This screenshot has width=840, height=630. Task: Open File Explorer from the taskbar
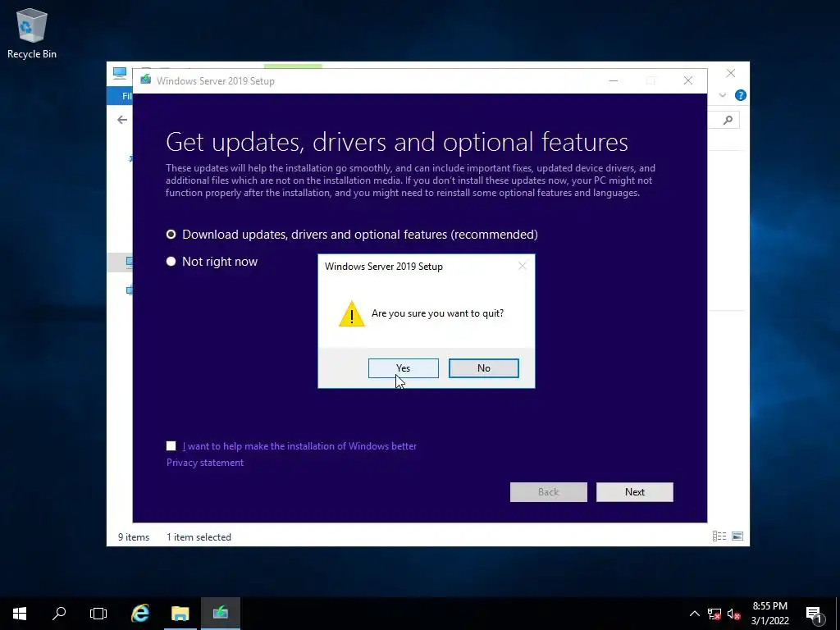(180, 614)
